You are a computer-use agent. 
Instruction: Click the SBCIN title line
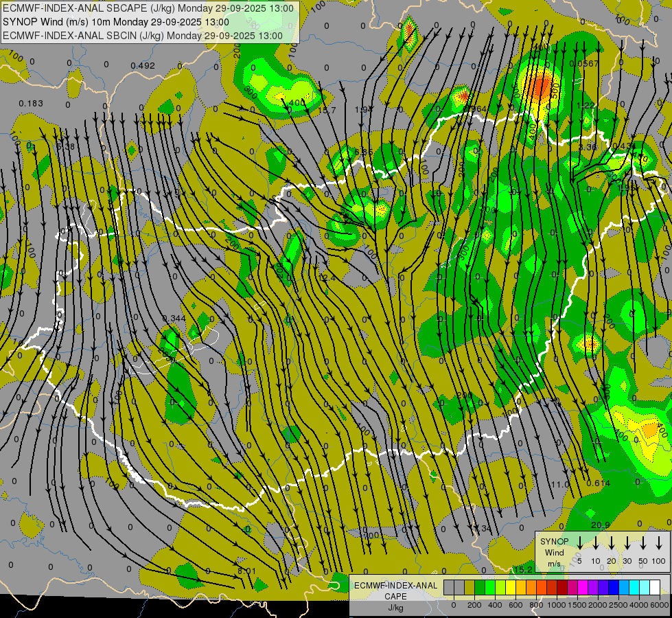(143, 36)
